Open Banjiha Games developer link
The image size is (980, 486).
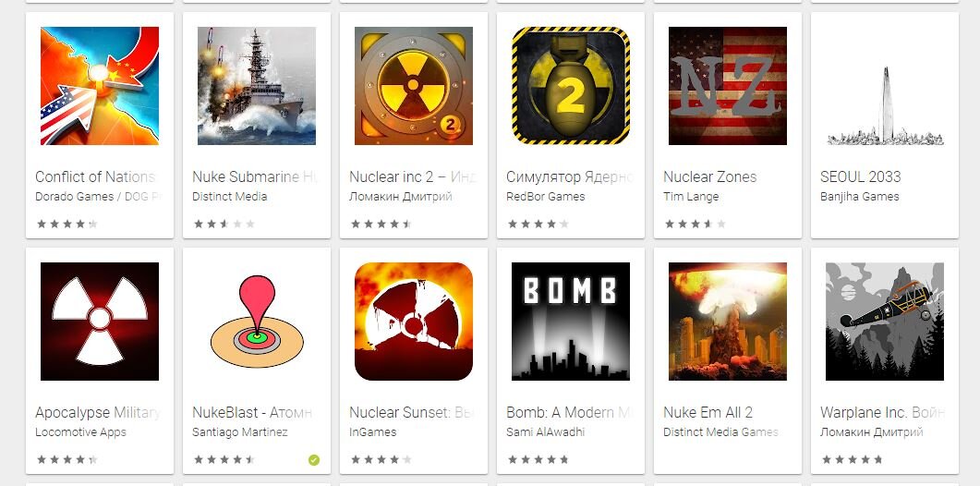(x=859, y=197)
